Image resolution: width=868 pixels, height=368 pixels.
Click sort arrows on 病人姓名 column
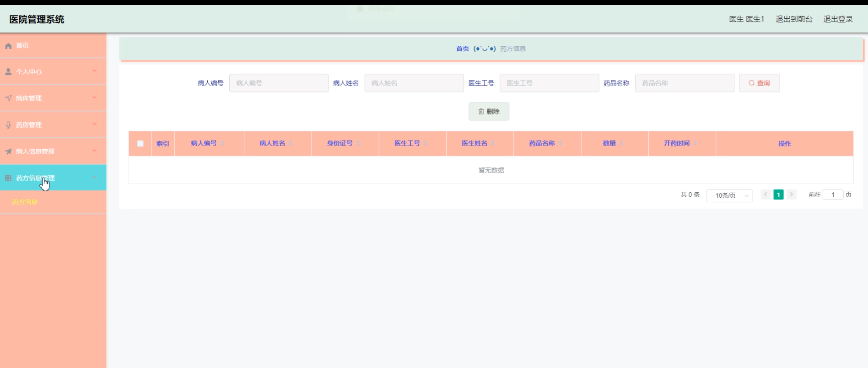(291, 143)
